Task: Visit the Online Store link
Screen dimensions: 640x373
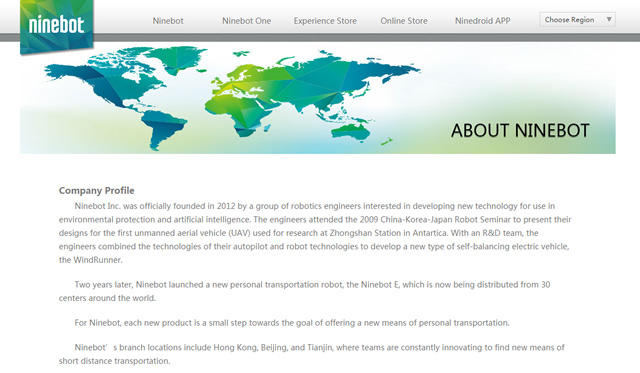Action: pos(404,21)
